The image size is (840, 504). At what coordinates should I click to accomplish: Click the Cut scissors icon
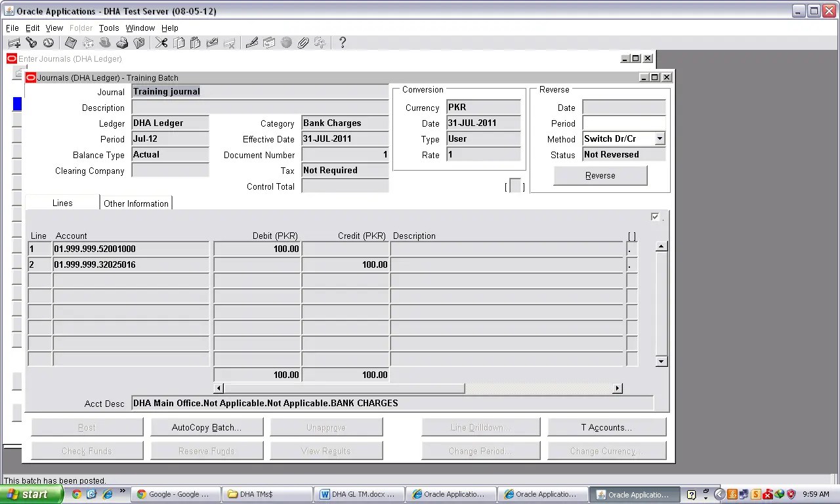(x=161, y=43)
